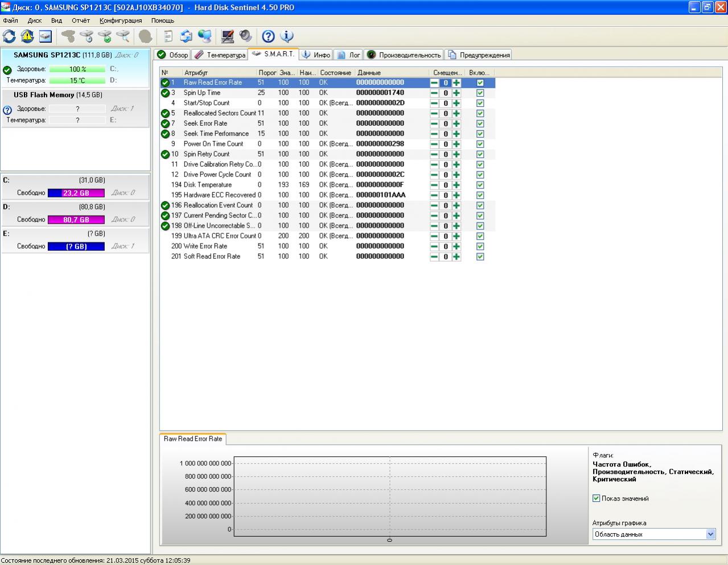
Task: Click the document report toolbar icon
Action: point(168,36)
